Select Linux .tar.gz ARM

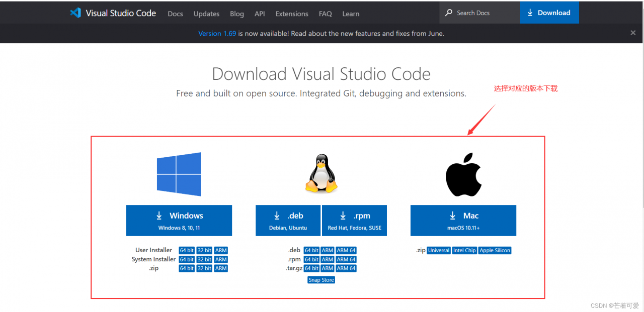pyautogui.click(x=328, y=268)
